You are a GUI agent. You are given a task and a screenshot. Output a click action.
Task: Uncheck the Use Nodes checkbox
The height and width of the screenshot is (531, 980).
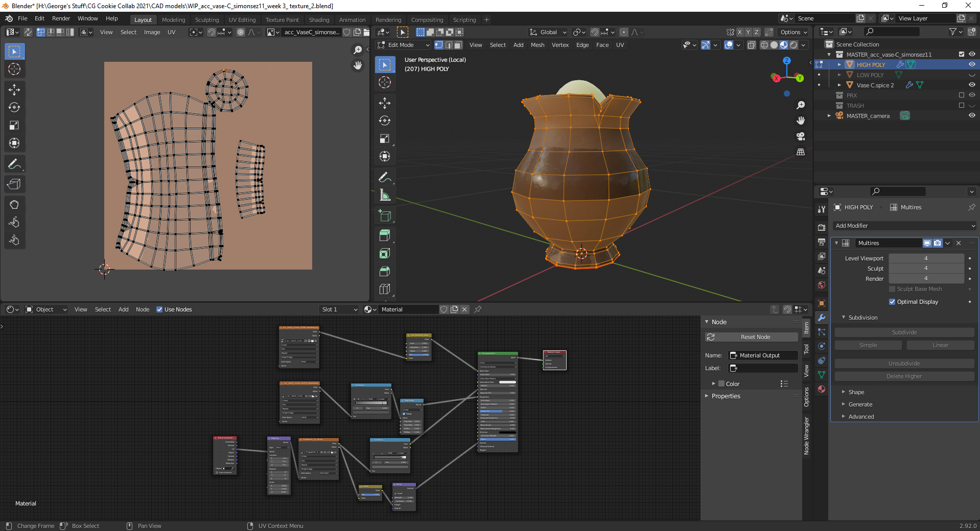tap(159, 309)
